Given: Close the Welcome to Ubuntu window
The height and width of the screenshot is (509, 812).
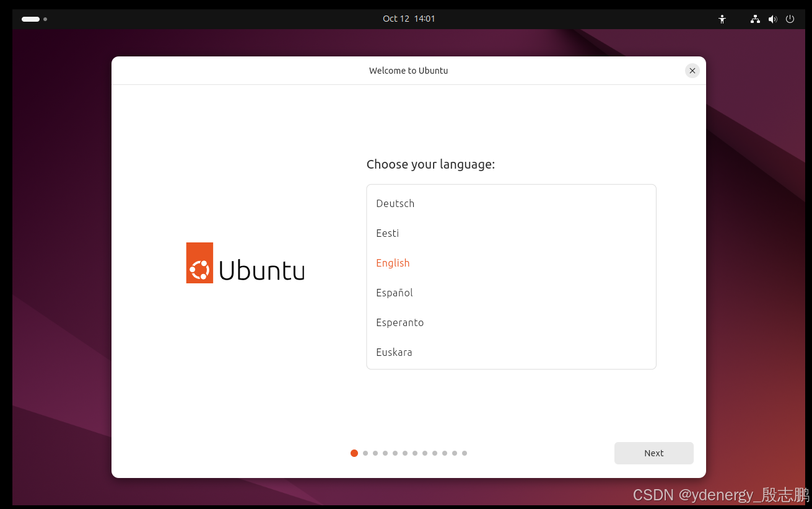Looking at the screenshot, I should (692, 71).
